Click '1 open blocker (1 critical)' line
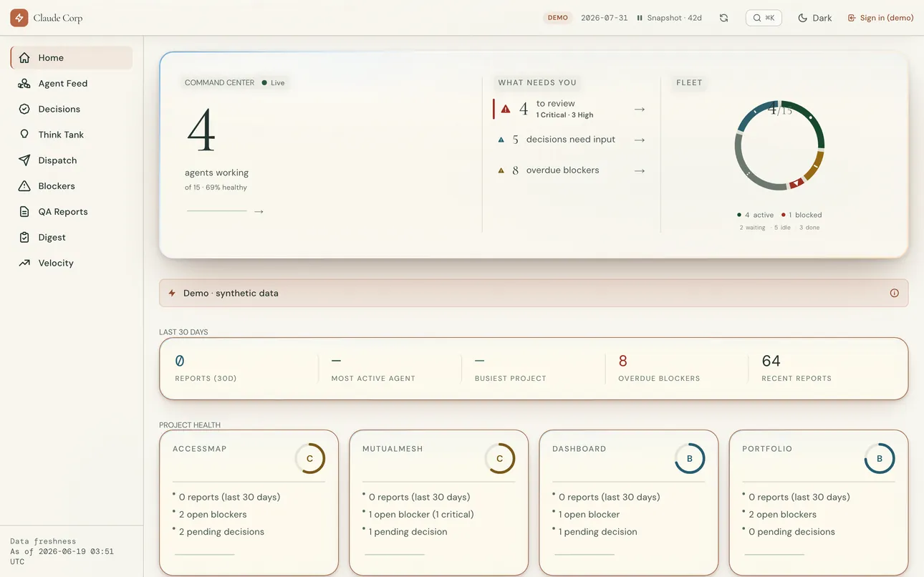 (x=421, y=515)
